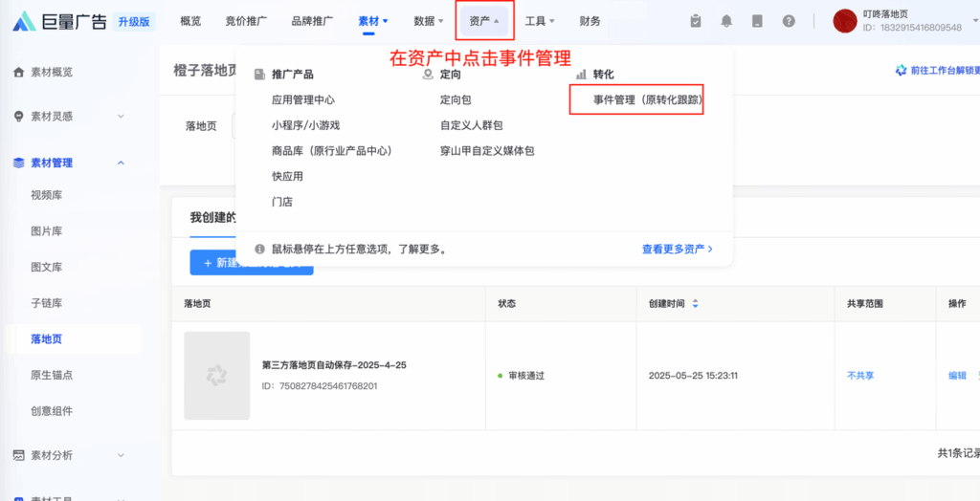Collapse the 素材管理 sidebar section
The image size is (980, 501).
pos(121,163)
